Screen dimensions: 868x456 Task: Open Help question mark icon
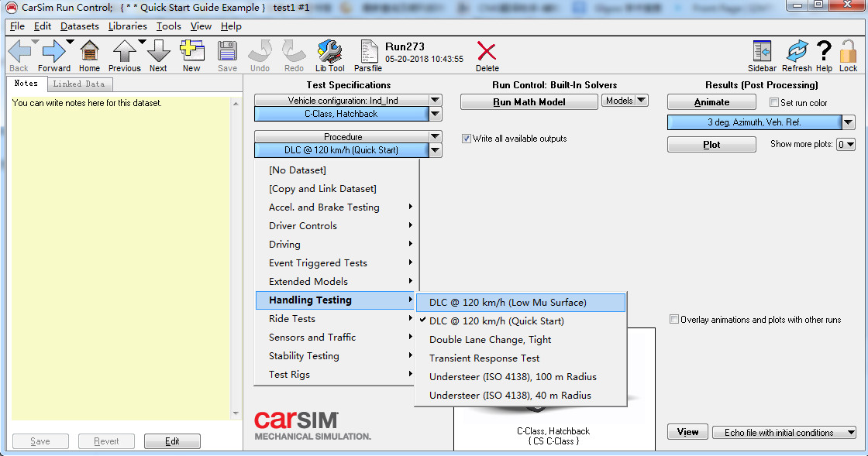(824, 51)
